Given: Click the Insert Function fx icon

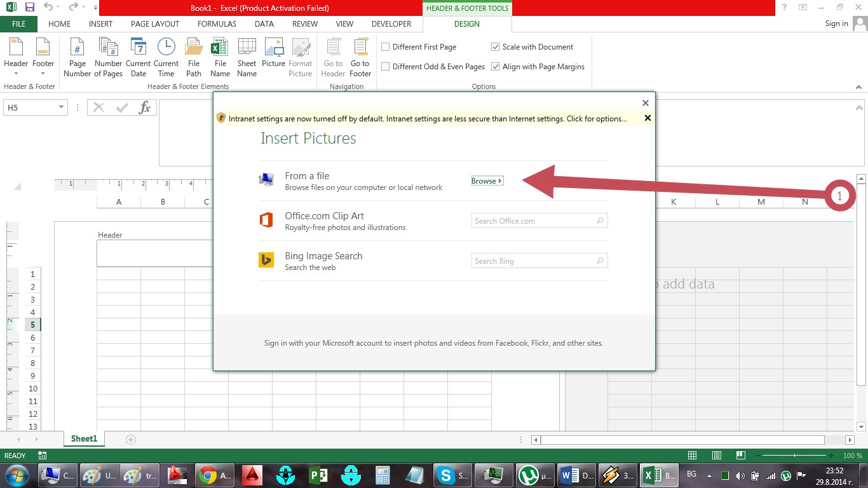Looking at the screenshot, I should [x=145, y=107].
